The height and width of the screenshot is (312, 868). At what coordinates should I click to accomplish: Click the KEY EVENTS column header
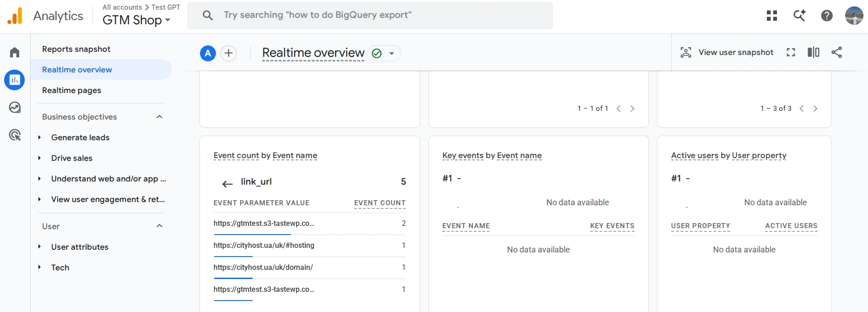612,226
